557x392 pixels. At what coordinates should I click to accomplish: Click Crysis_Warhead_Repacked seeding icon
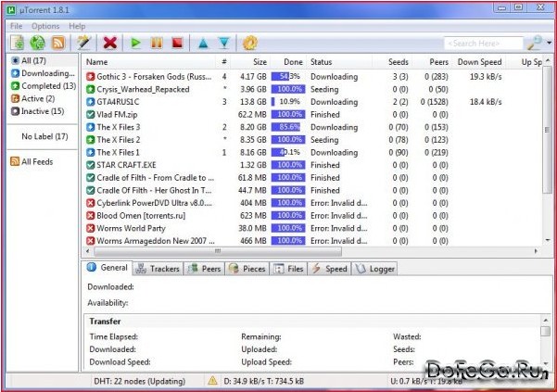(91, 89)
